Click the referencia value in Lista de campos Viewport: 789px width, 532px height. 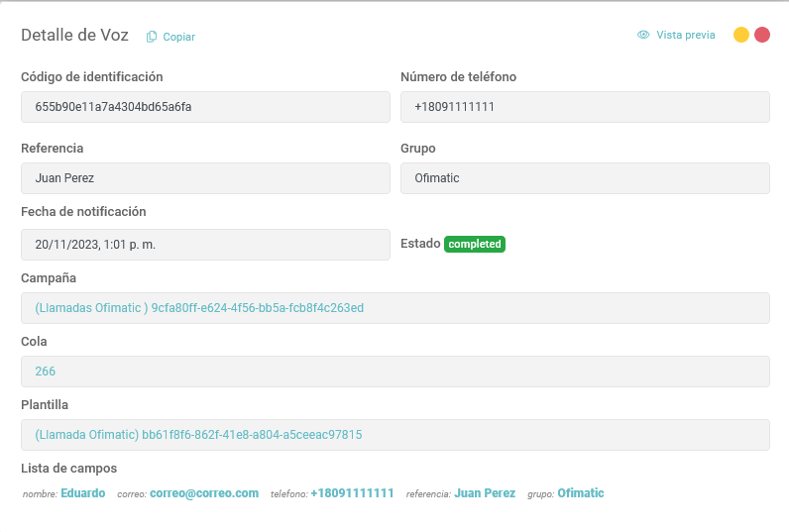click(485, 493)
